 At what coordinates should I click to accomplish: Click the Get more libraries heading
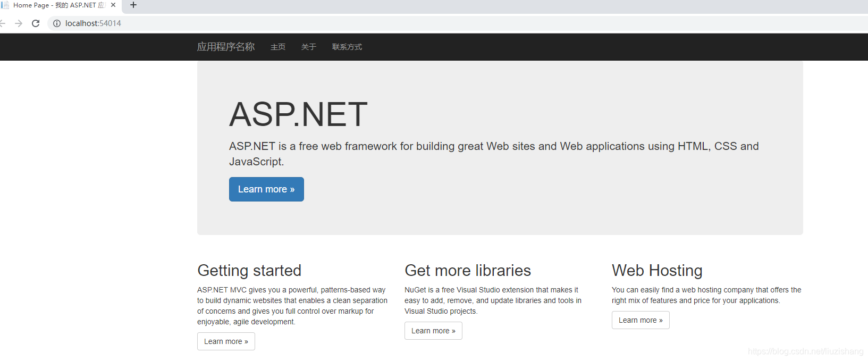(x=468, y=271)
